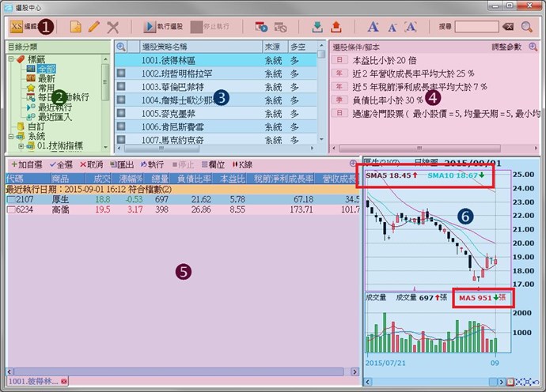Click 本益比 column header in results
Screen dimensions: 546x392
(x=229, y=179)
